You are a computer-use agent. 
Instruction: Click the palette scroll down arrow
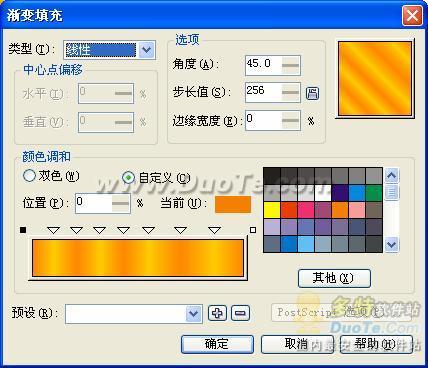pyautogui.click(x=392, y=245)
